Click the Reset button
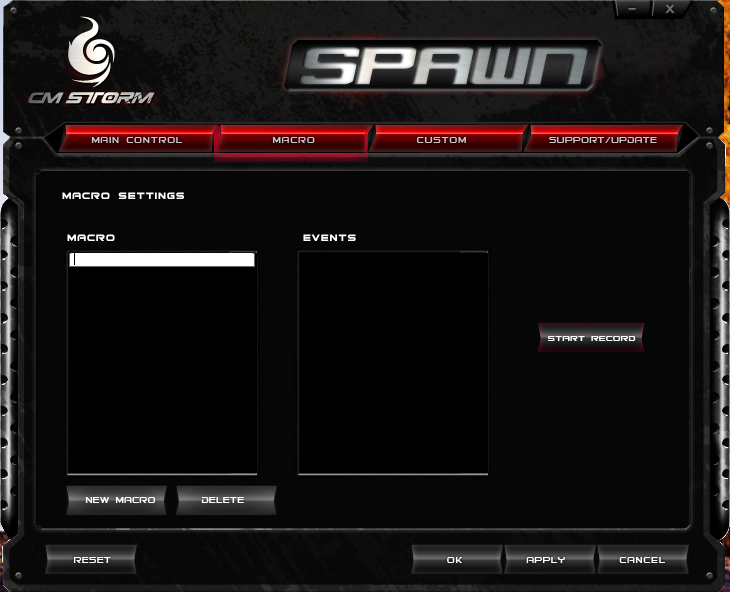This screenshot has height=592, width=730. [91, 559]
